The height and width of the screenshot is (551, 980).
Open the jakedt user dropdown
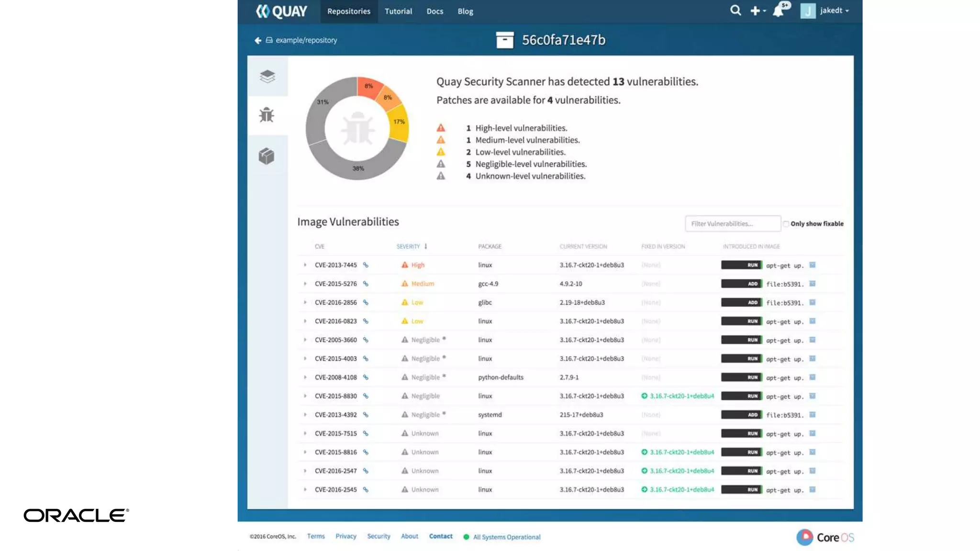834,11
